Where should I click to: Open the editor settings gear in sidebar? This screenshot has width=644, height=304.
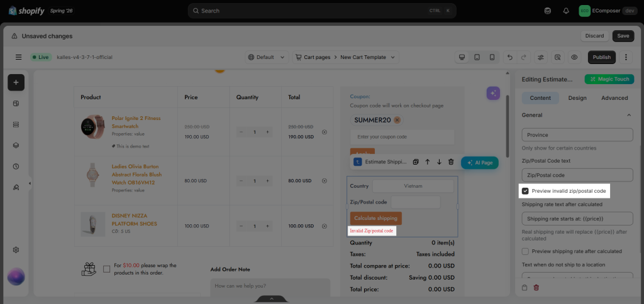[16, 250]
